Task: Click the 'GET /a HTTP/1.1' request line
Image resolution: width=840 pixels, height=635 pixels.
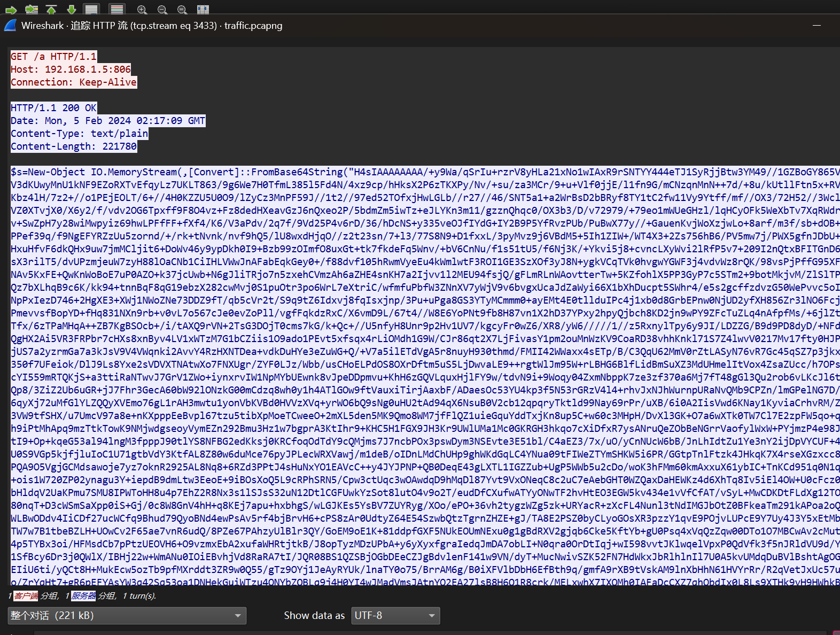Action: pos(54,56)
